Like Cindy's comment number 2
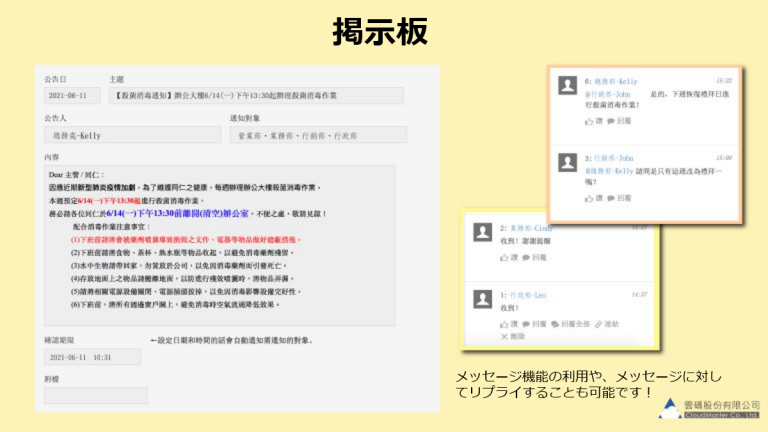The width and height of the screenshot is (768, 432). click(508, 257)
